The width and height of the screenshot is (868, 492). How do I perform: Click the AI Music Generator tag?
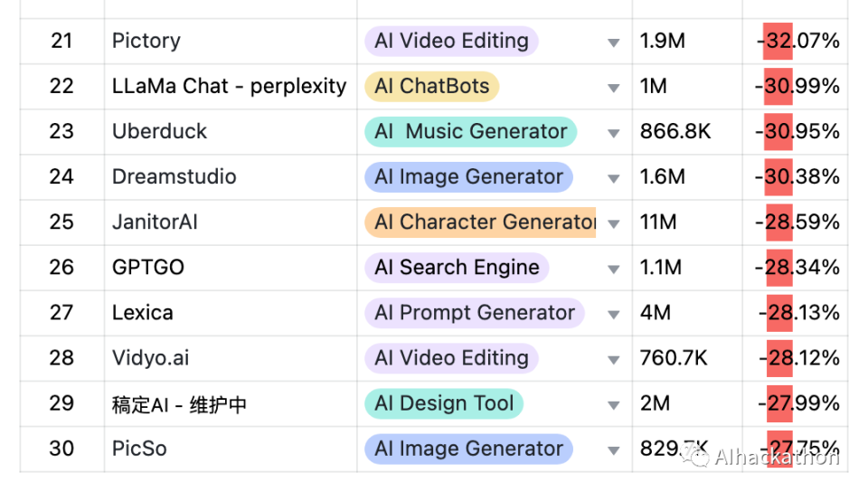(471, 132)
